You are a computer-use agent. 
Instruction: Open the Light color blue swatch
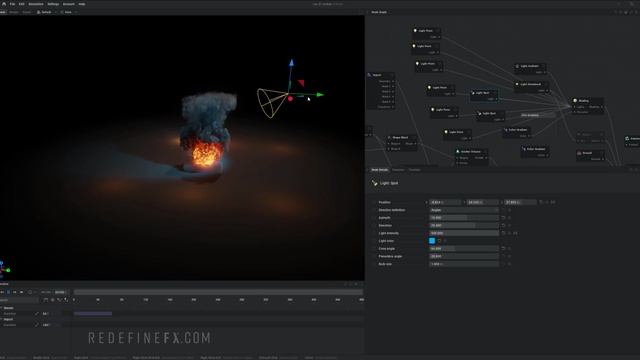tap(432, 241)
